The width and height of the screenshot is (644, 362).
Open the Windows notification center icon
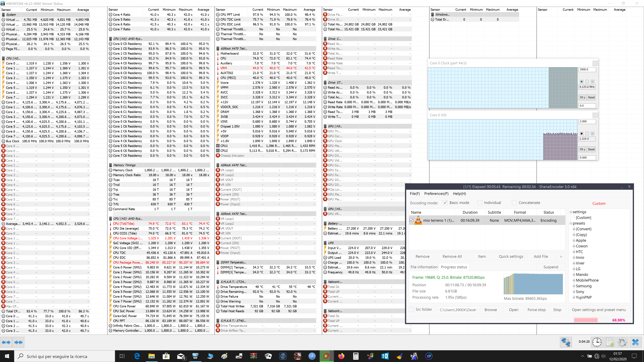[634, 356]
